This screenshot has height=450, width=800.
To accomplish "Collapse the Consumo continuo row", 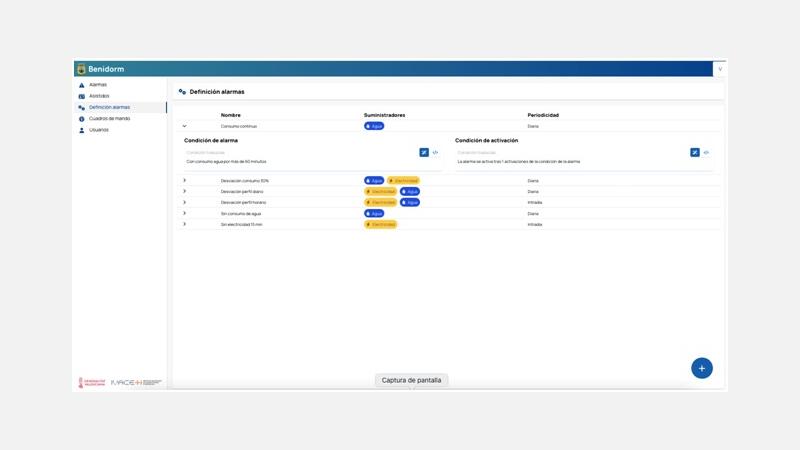I will [185, 126].
